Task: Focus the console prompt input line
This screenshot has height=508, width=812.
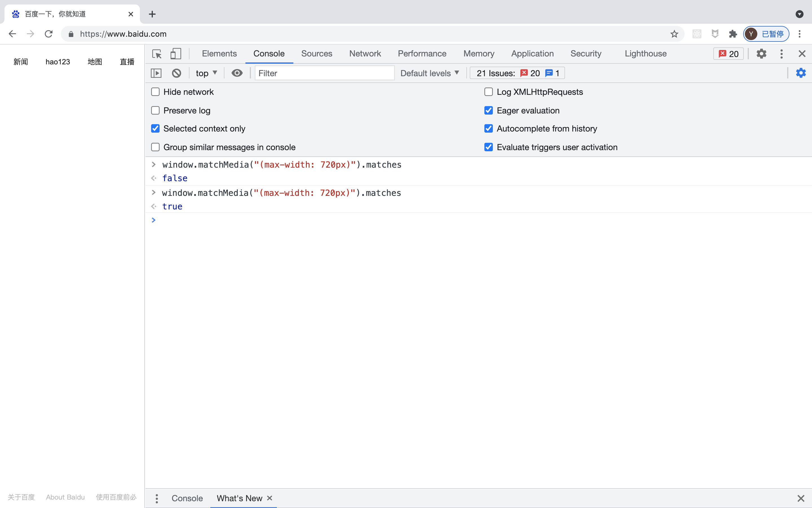Action: 483,220
